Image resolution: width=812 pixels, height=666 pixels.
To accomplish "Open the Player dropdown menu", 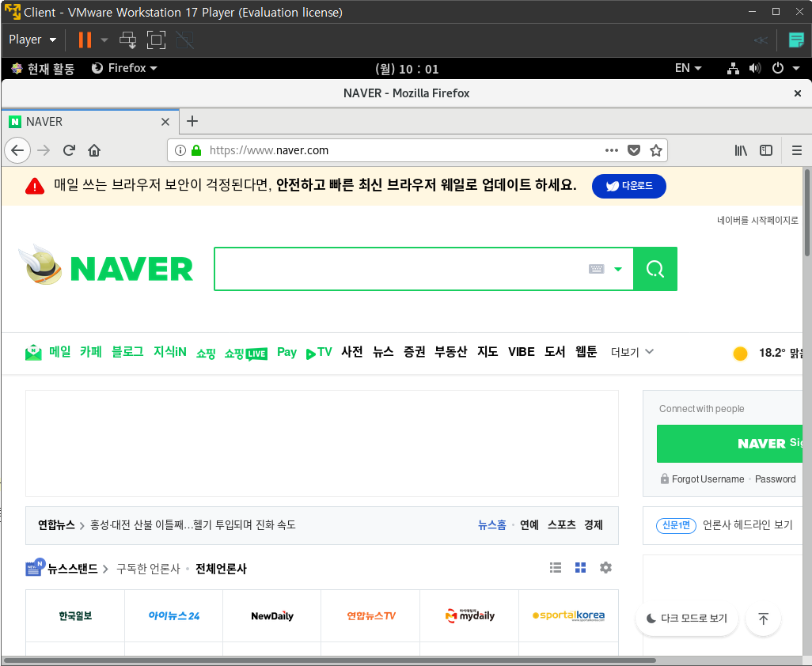I will click(x=32, y=40).
